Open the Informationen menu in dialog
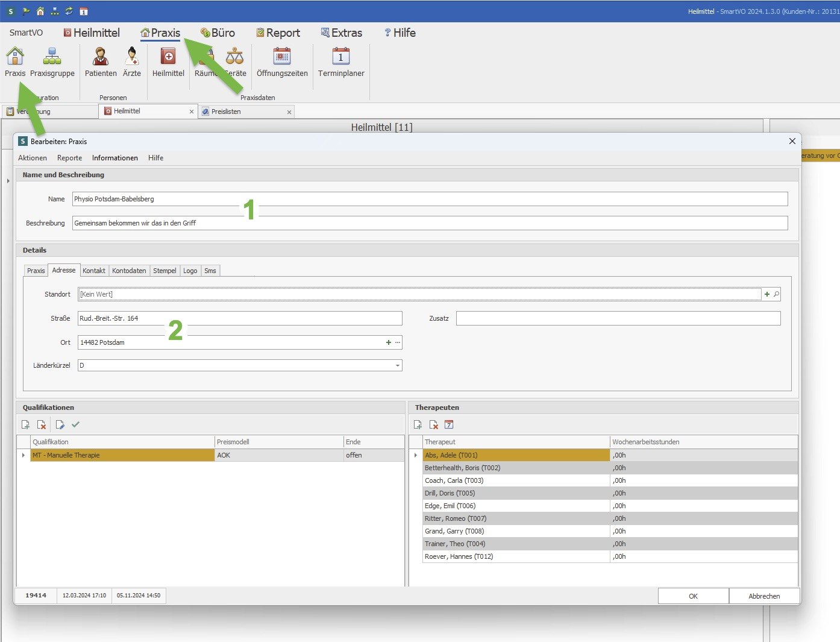 coord(114,158)
